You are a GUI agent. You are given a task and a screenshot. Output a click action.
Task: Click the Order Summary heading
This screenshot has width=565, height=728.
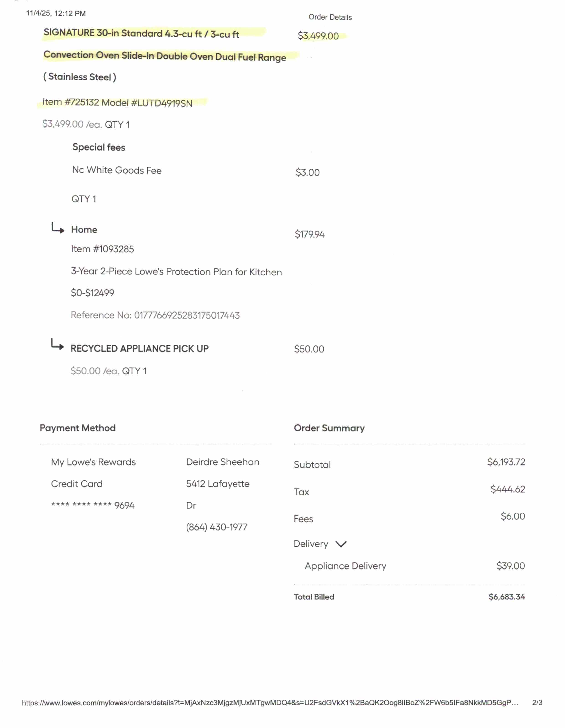329,428
